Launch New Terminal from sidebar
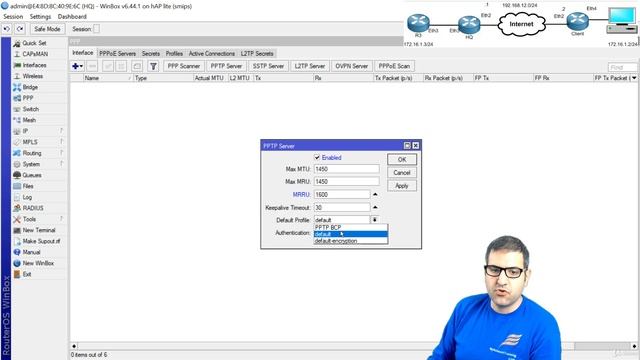This screenshot has height=360, width=640. pyautogui.click(x=39, y=230)
